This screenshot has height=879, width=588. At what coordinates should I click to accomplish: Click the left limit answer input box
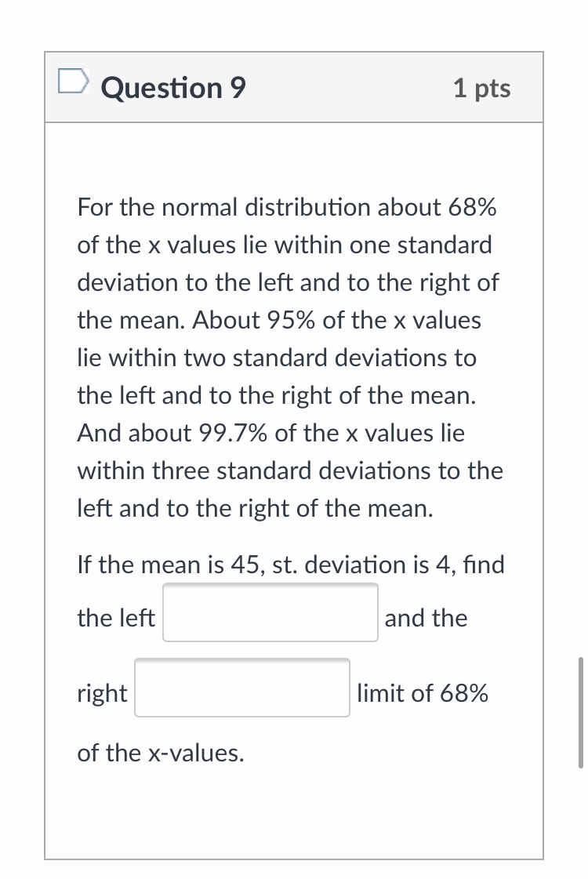(x=270, y=612)
